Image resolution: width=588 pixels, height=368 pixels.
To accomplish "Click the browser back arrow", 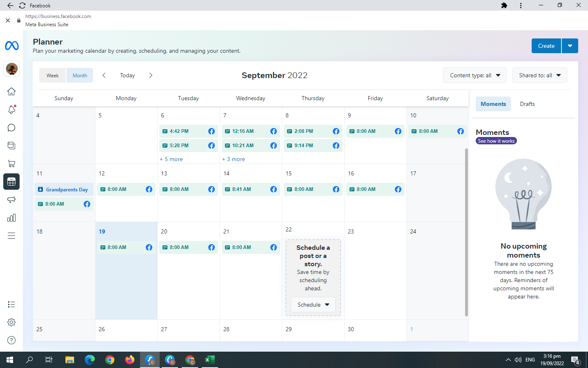I will coord(10,5).
